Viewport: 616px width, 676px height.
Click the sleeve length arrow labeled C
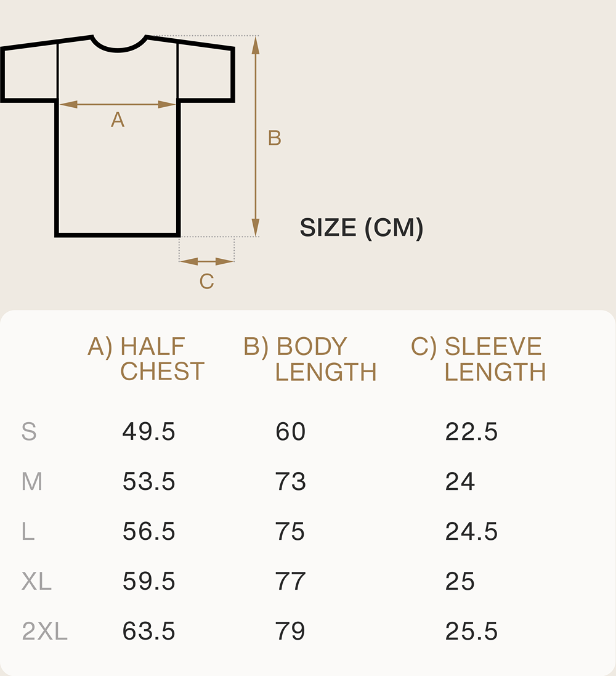coord(206,261)
